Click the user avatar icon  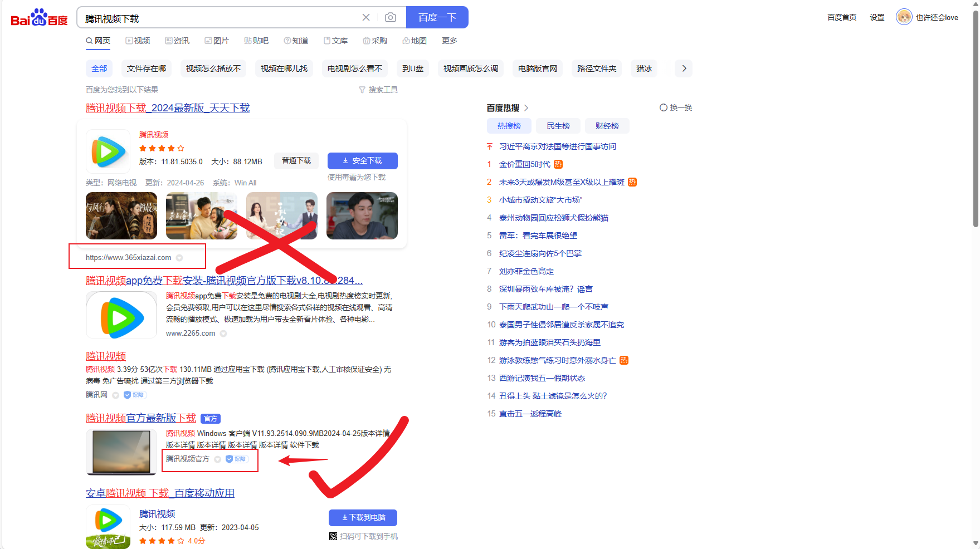point(904,17)
